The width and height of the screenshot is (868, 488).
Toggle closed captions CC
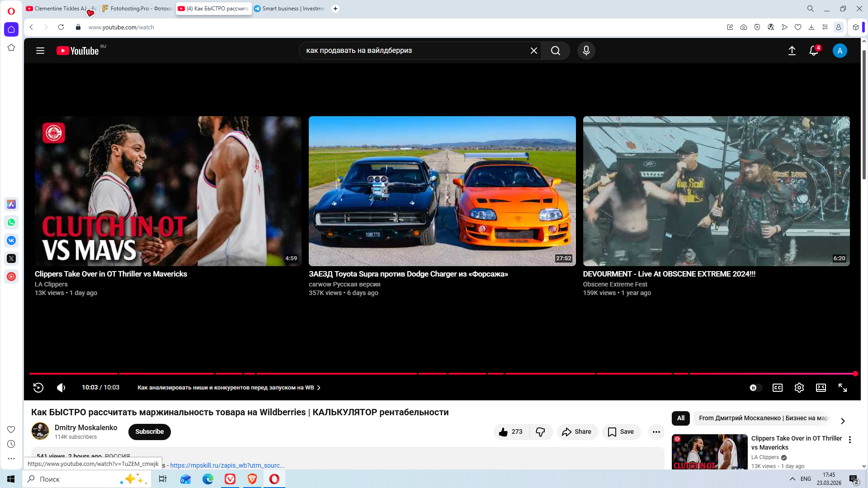point(777,388)
